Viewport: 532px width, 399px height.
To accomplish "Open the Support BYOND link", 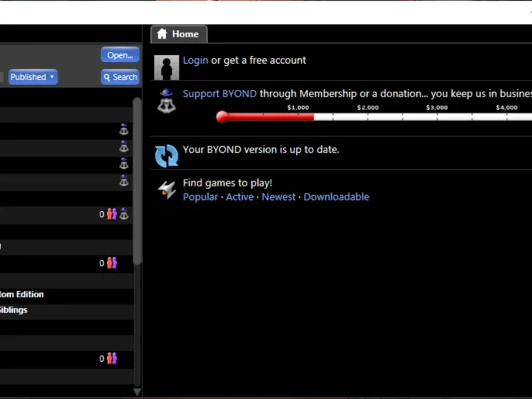I will (219, 94).
